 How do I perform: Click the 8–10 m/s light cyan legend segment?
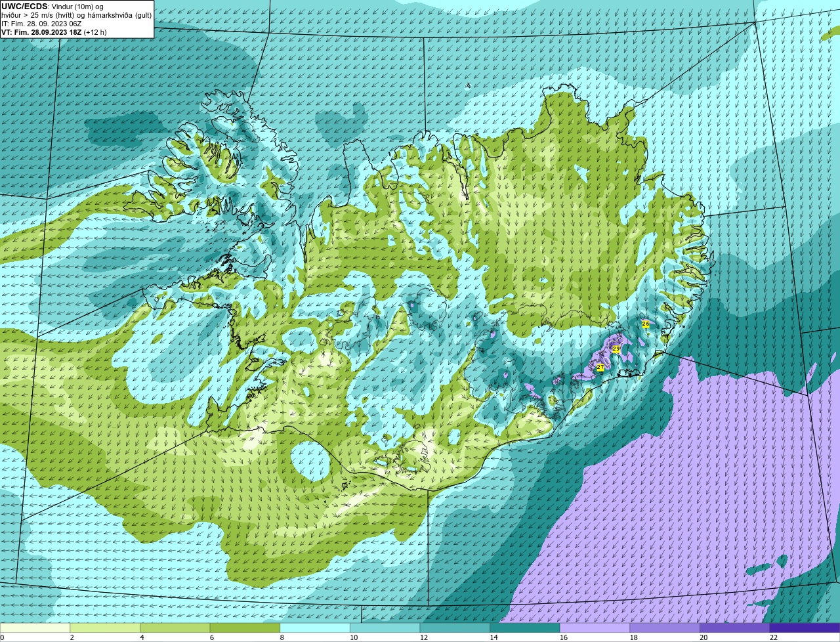coord(315,628)
